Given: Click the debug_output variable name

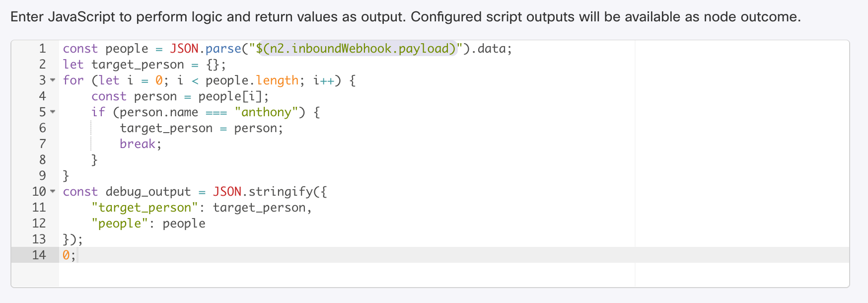Looking at the screenshot, I should [x=148, y=192].
